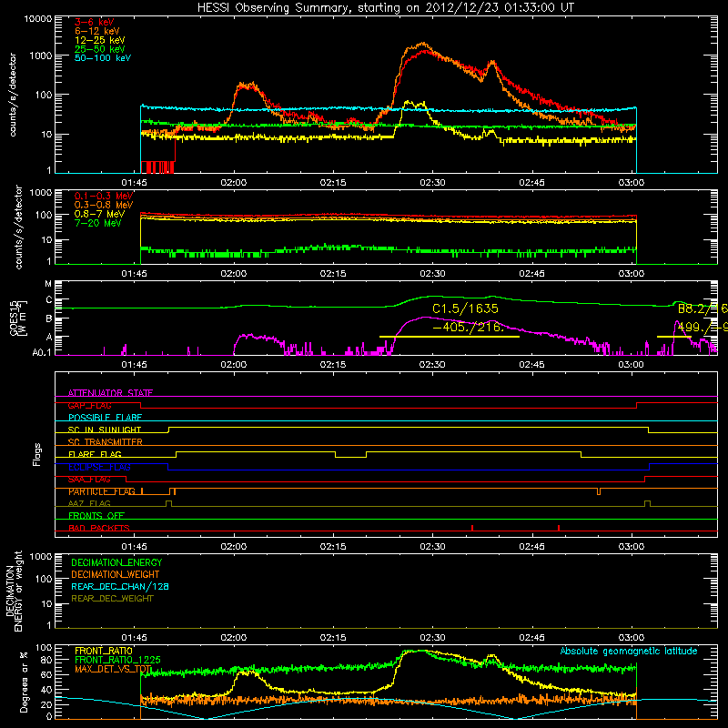This screenshot has height=728, width=728.
Task: Click the REAR_DEC_WEIGHT legend label
Action: 112,599
